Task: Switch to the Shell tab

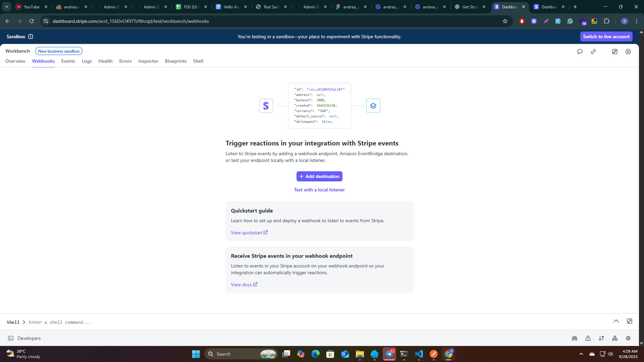Action: point(198,61)
